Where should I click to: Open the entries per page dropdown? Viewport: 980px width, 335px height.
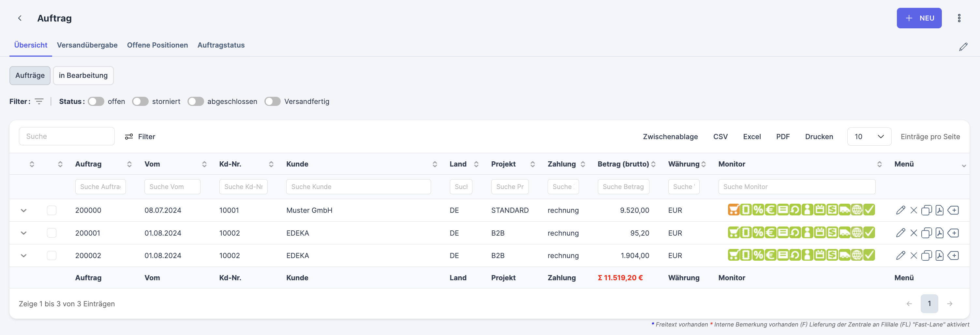coord(869,137)
